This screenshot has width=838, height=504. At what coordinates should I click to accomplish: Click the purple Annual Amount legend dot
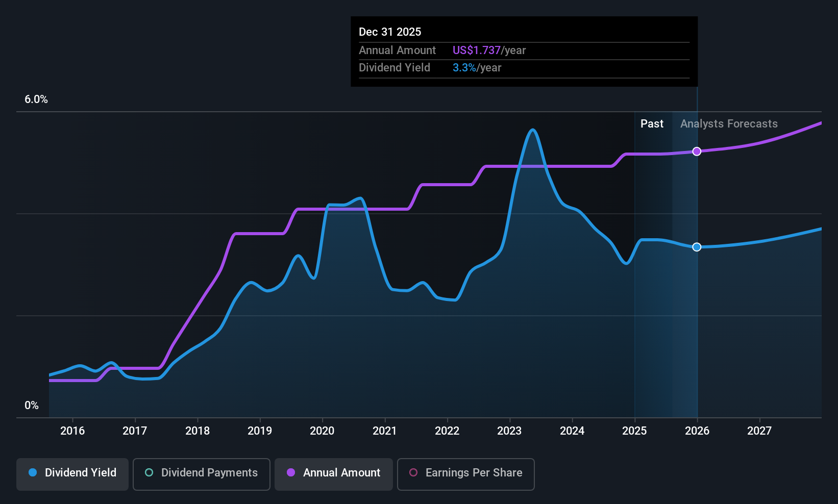pyautogui.click(x=291, y=472)
